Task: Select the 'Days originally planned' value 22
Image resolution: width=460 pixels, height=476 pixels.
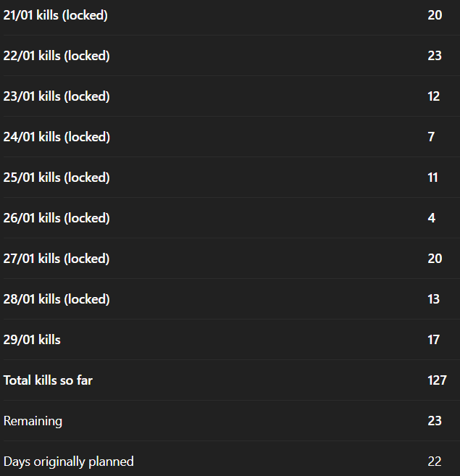Action: 435,462
